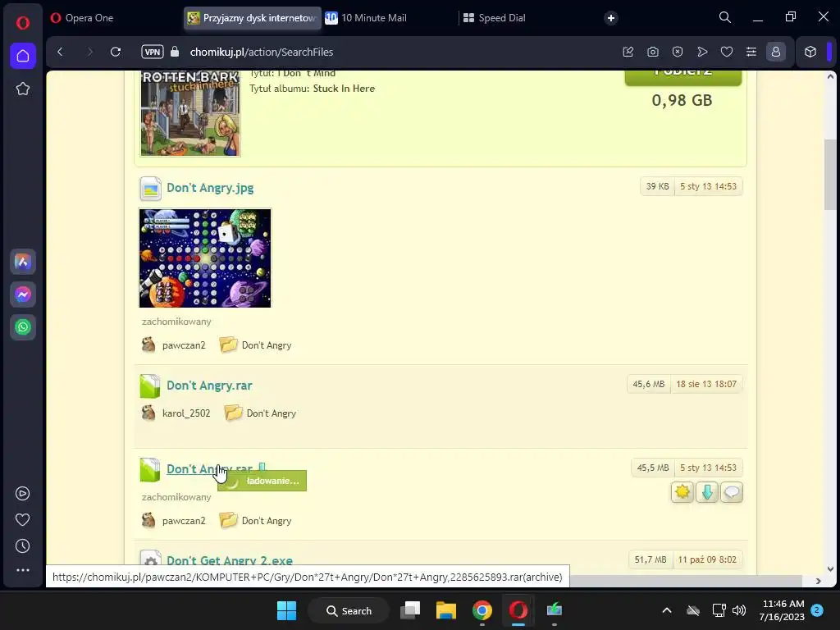Click the jpg image file icon
The image size is (840, 630).
pyautogui.click(x=151, y=189)
